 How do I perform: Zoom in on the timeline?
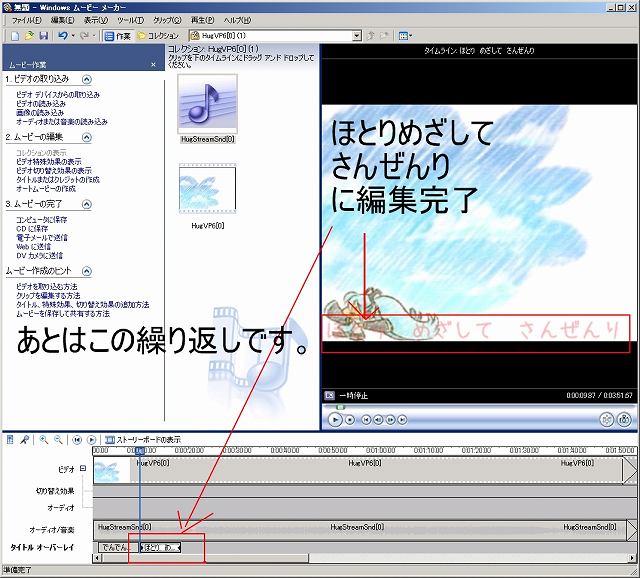(43, 440)
